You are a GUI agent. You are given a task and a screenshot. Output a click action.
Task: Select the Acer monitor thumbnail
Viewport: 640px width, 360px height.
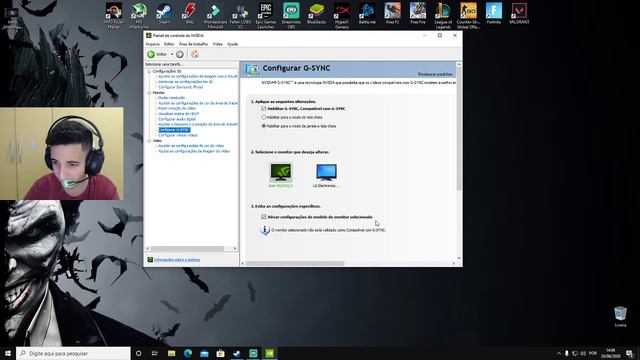tap(281, 175)
